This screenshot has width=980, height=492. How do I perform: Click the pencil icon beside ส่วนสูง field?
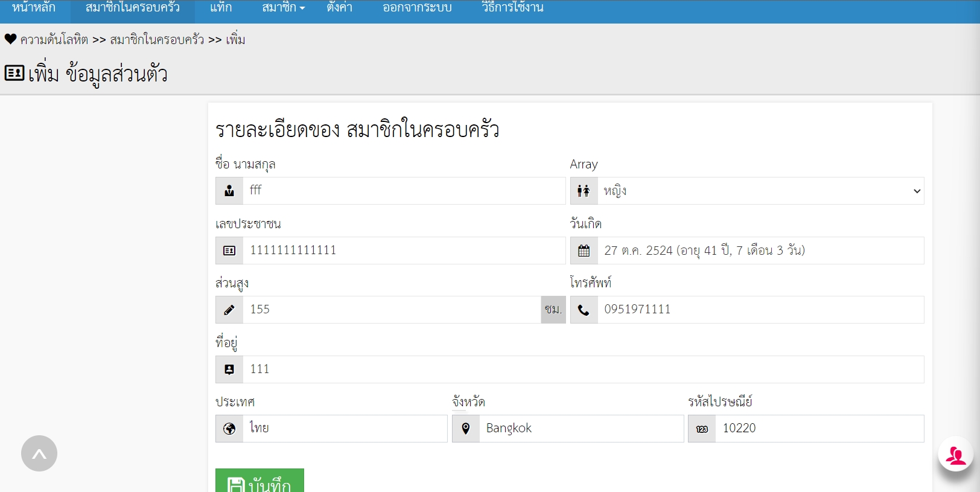point(229,310)
